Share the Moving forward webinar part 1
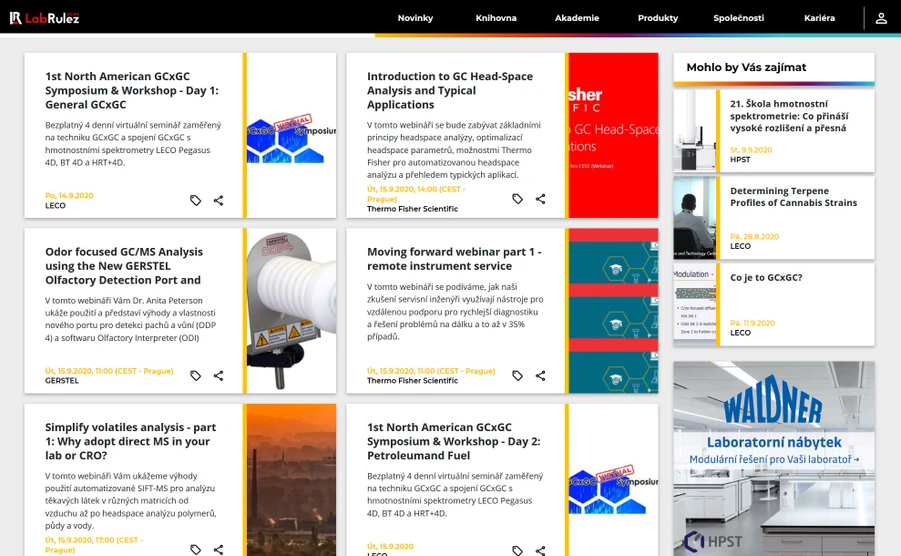This screenshot has height=556, width=901. point(541,376)
